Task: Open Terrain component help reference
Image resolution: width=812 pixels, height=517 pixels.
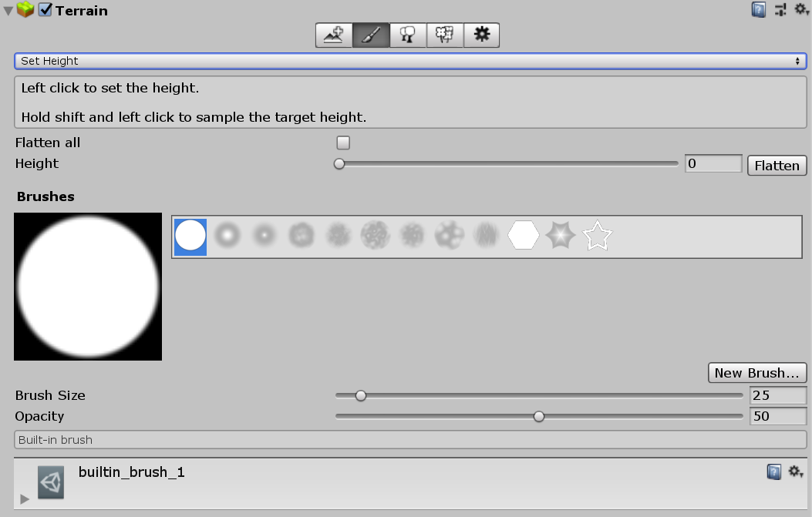Action: tap(759, 10)
